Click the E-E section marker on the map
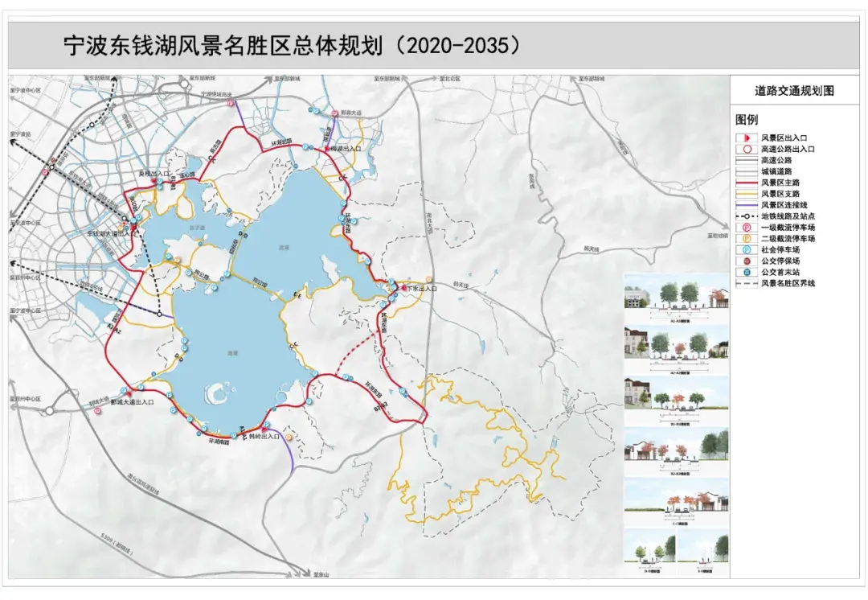This screenshot has width=868, height=600. pos(297,294)
